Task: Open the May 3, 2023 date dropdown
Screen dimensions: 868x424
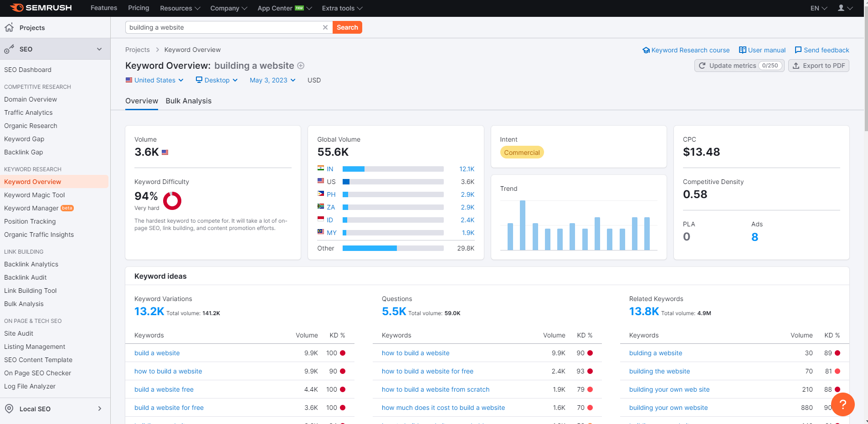Action: coord(272,80)
